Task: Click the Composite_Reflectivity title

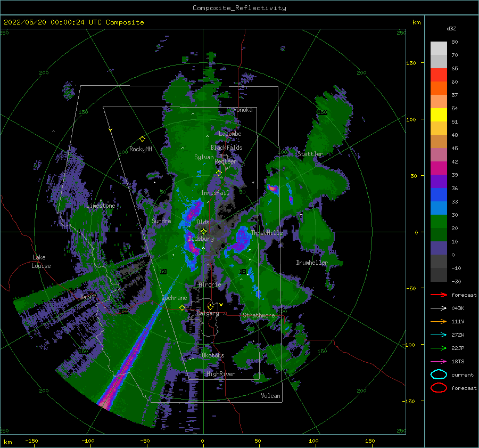Action: 239,8
